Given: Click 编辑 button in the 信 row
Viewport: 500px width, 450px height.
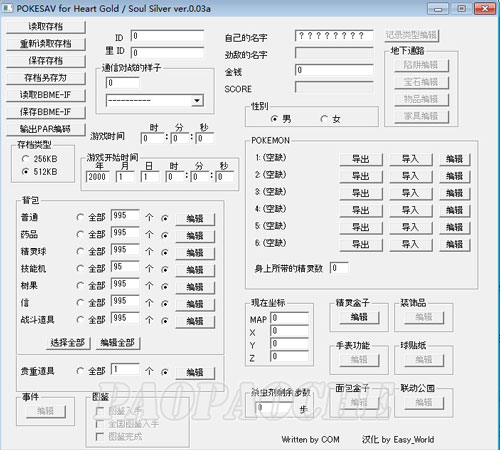Looking at the screenshot, I should click(195, 304).
